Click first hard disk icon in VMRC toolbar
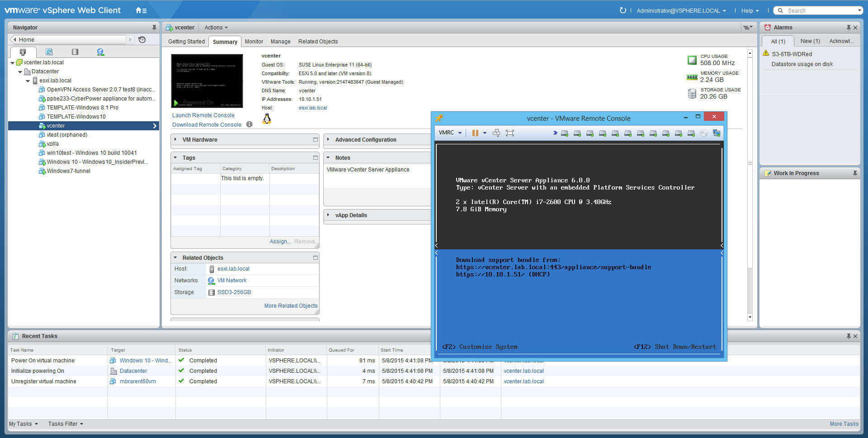The width and height of the screenshot is (868, 438). (x=565, y=133)
